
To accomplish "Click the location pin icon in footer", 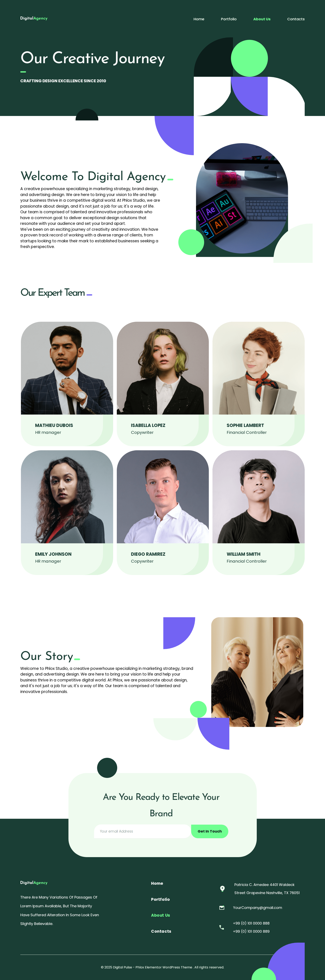I will tap(222, 889).
